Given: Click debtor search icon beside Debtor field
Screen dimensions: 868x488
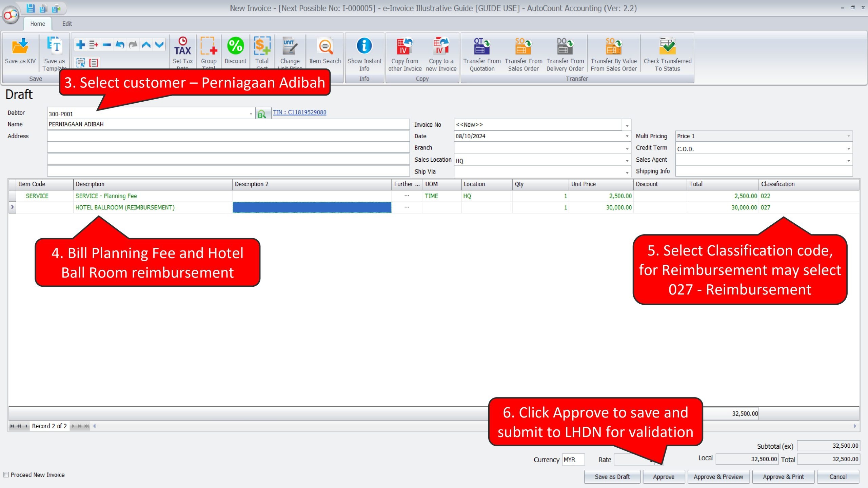Looking at the screenshot, I should 262,114.
